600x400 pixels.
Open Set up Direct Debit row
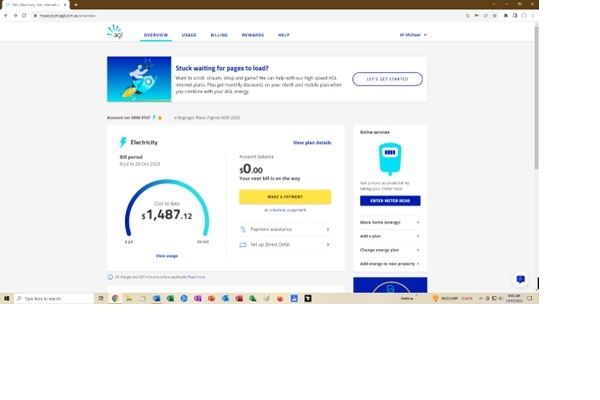pos(285,244)
